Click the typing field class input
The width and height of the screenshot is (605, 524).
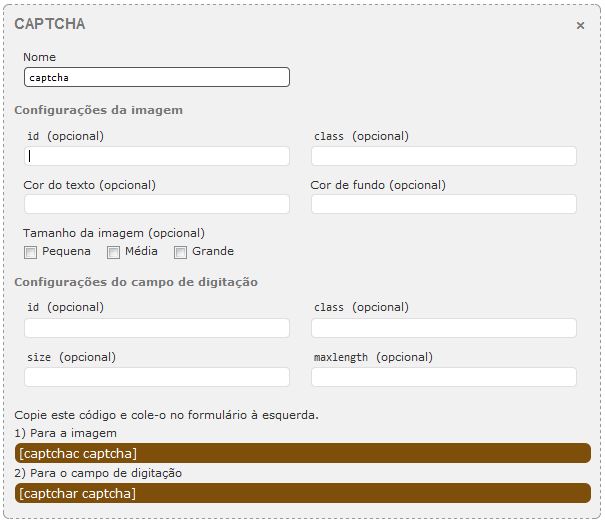tap(444, 328)
